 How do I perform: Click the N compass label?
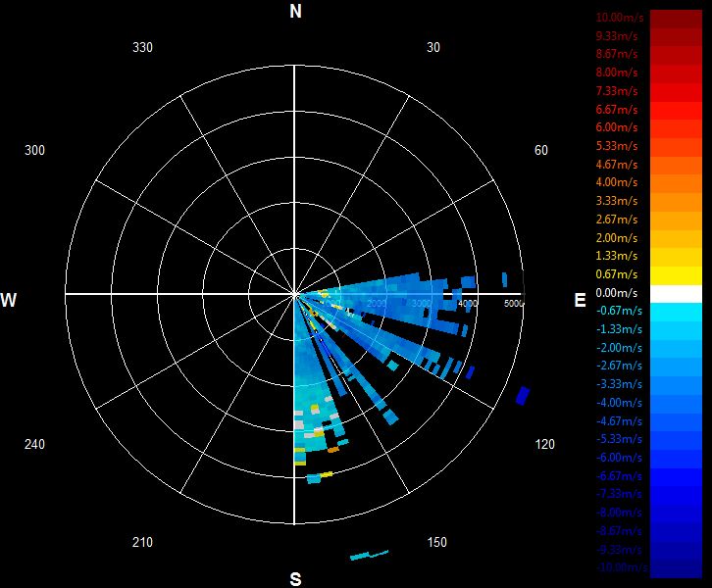coord(295,11)
